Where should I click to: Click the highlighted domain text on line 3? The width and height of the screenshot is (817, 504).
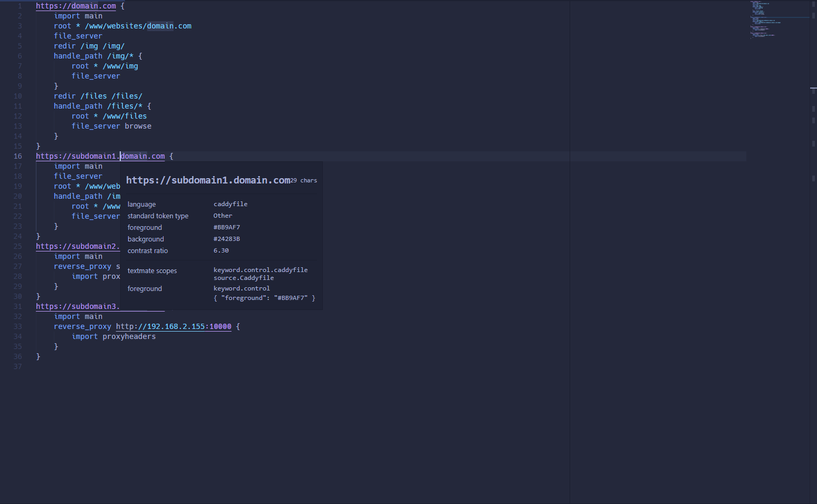click(x=160, y=25)
